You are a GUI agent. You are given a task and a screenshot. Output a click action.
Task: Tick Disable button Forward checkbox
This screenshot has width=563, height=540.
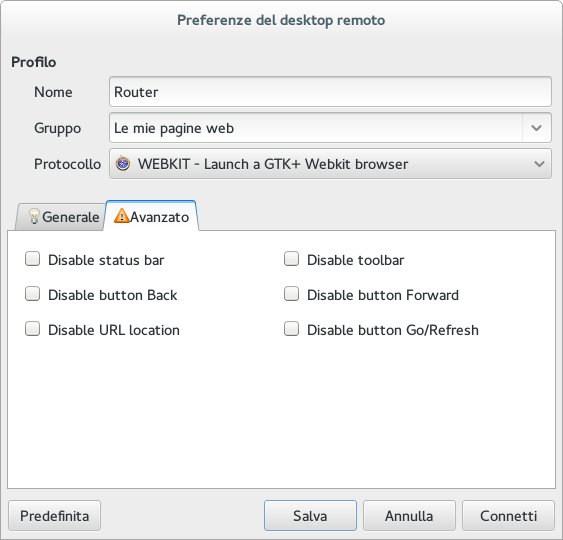tap(291, 294)
